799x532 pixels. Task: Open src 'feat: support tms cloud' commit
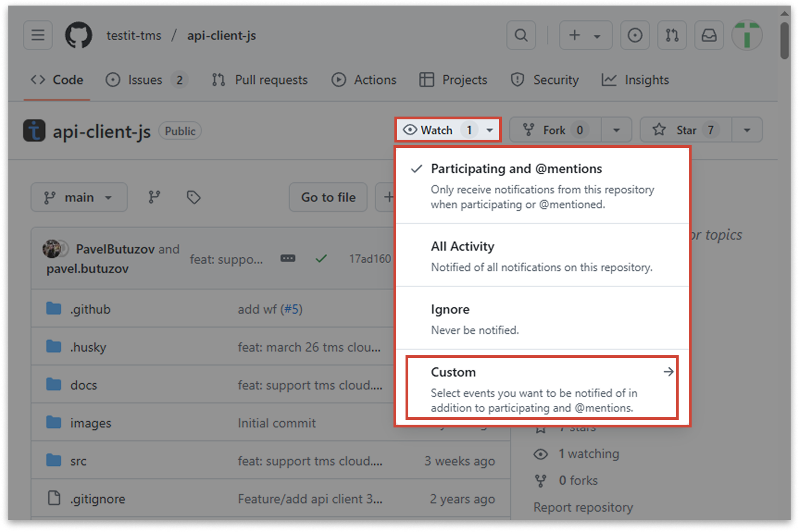(310, 461)
